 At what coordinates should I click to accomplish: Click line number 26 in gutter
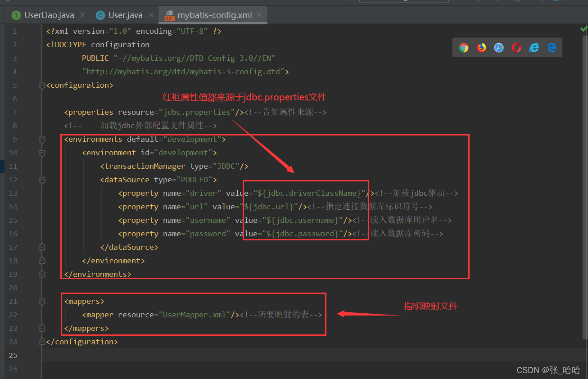[x=13, y=369]
